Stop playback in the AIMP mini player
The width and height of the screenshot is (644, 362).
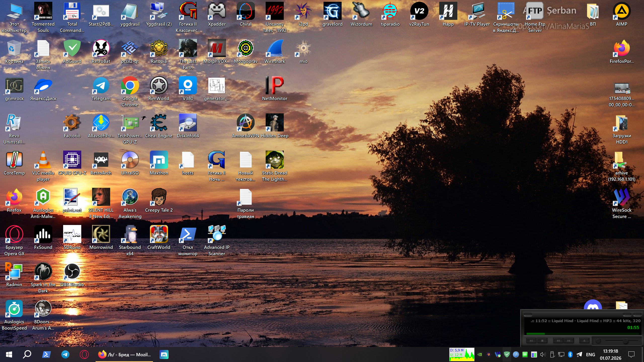(542, 341)
